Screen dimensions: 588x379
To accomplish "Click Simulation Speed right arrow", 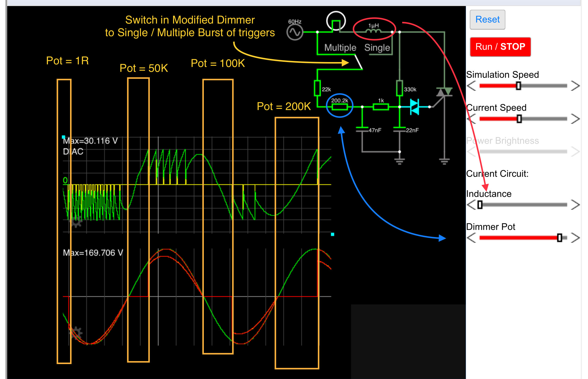I will [x=575, y=86].
